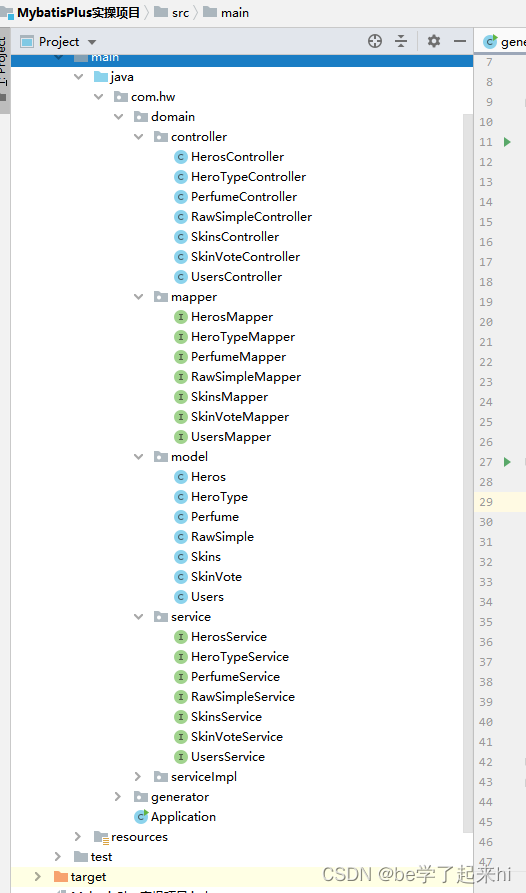Select SkinVoteController class
Screen dimensions: 526x893
245,257
